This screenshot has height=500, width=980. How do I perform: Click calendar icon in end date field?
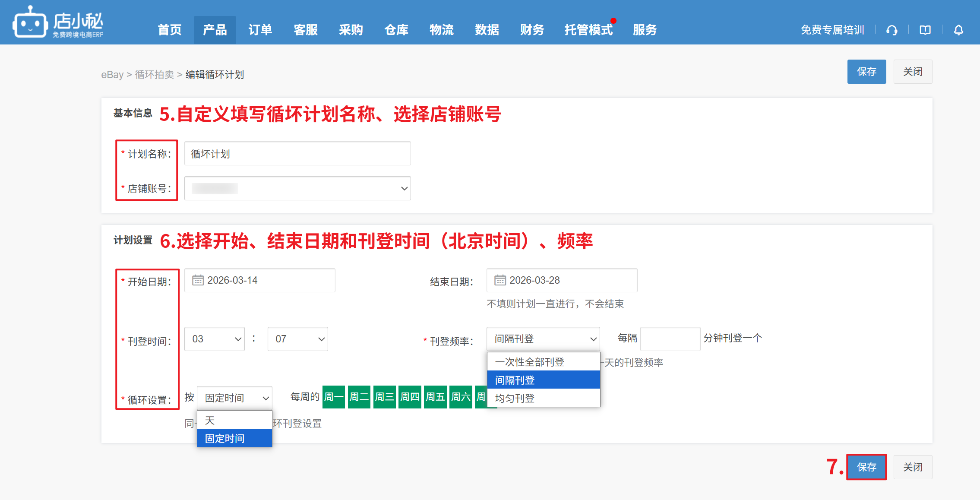pyautogui.click(x=500, y=280)
